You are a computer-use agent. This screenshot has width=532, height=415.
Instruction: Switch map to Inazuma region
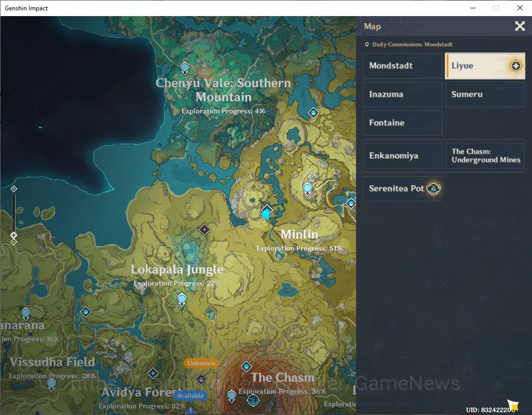403,94
